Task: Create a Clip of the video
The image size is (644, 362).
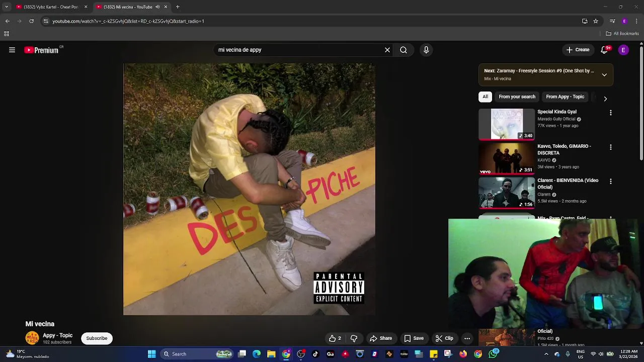Action: coord(444,338)
